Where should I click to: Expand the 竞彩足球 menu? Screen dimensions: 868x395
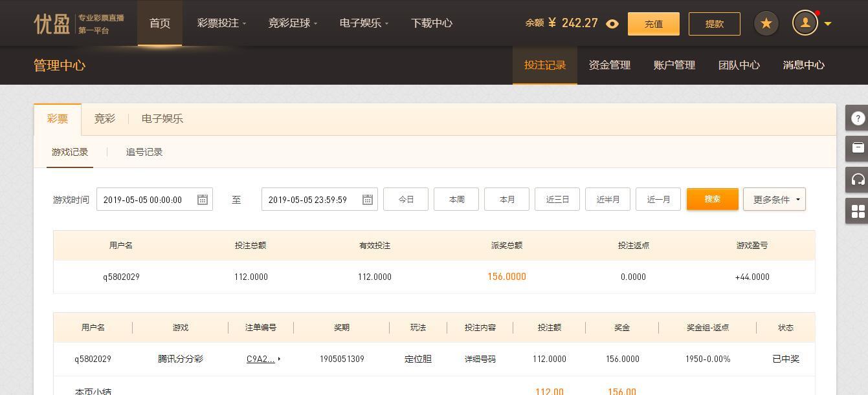[x=293, y=23]
